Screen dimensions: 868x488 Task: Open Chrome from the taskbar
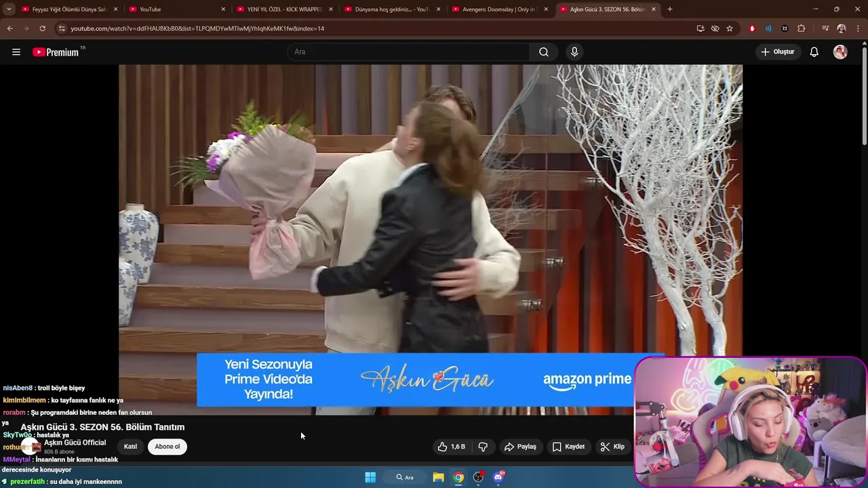[458, 477]
